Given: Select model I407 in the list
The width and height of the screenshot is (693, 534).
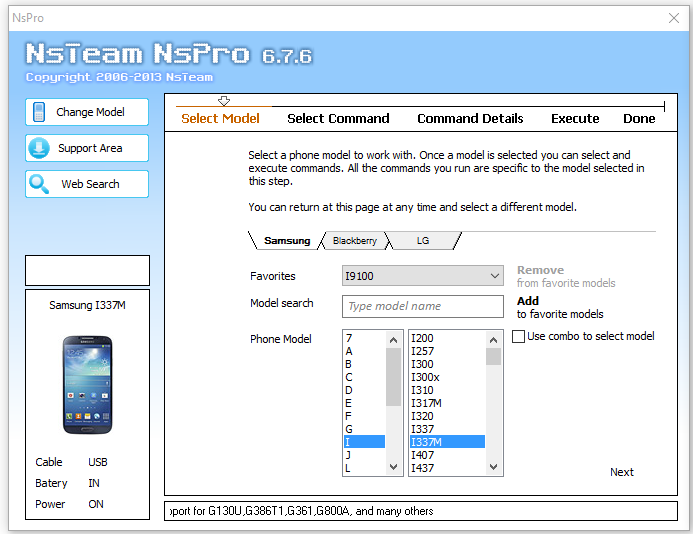Looking at the screenshot, I should [447, 455].
